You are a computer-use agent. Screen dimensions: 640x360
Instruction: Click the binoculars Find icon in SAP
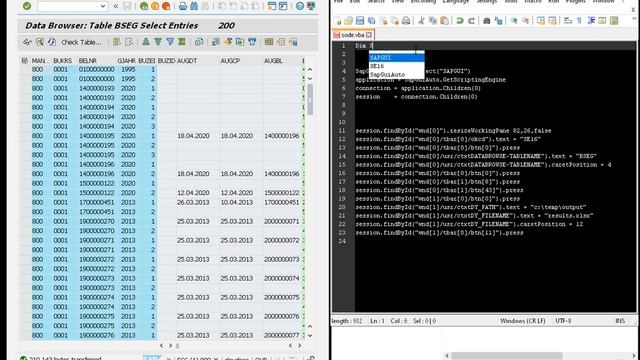[194, 6]
